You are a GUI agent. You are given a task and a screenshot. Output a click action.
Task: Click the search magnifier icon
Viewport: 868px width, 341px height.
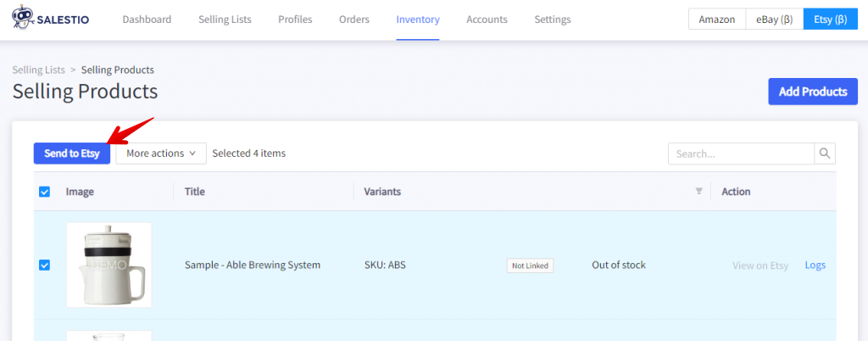tap(825, 154)
